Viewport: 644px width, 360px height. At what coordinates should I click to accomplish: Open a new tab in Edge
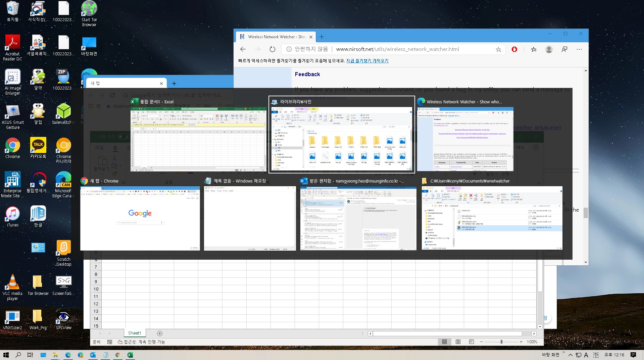click(x=321, y=37)
